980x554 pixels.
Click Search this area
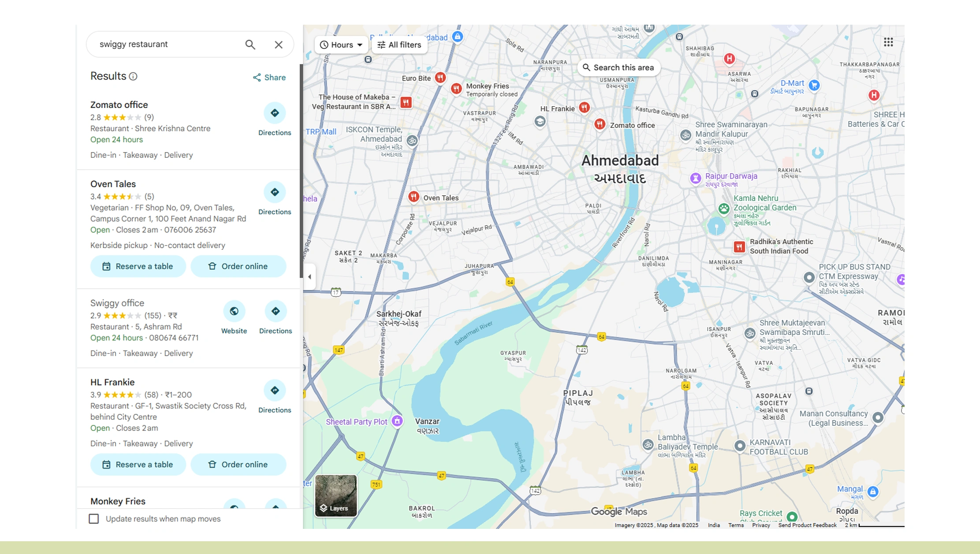(x=619, y=67)
